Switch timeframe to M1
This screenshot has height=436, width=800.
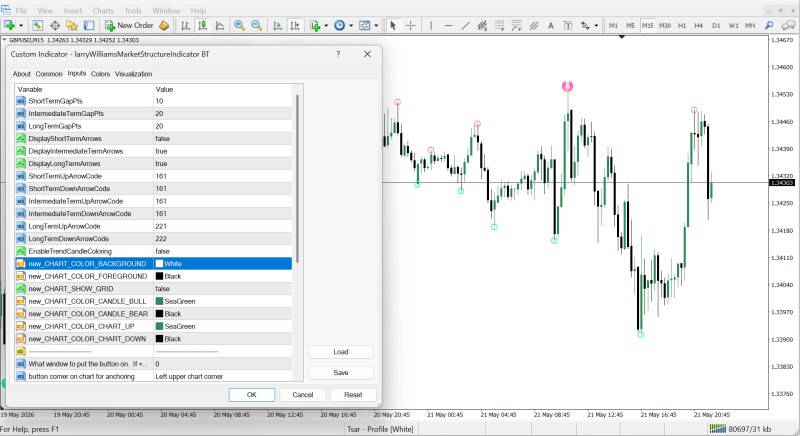tap(613, 25)
